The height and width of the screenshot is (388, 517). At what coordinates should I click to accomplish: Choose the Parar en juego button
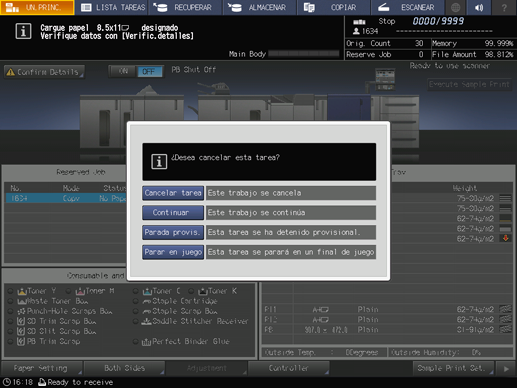click(x=173, y=252)
